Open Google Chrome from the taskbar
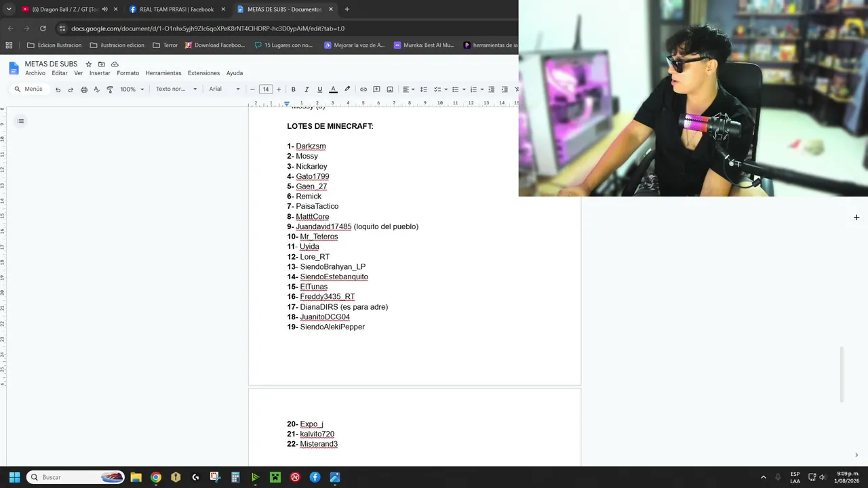 [156, 477]
